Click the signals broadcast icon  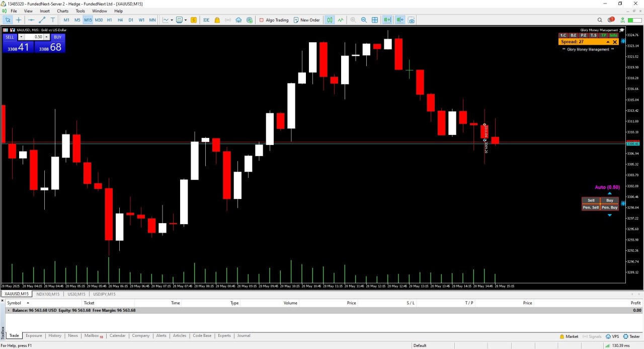click(228, 20)
